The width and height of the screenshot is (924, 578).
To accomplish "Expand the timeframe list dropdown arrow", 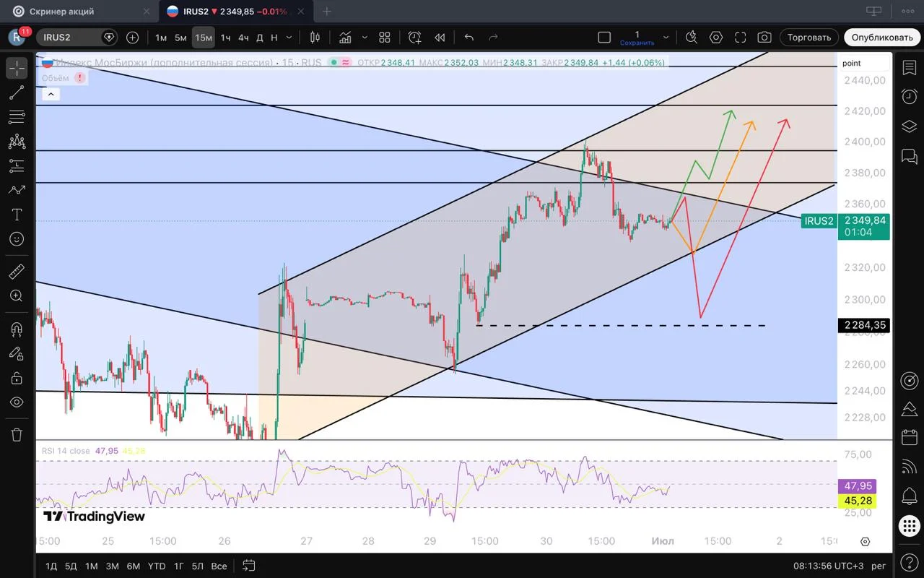I will point(289,38).
